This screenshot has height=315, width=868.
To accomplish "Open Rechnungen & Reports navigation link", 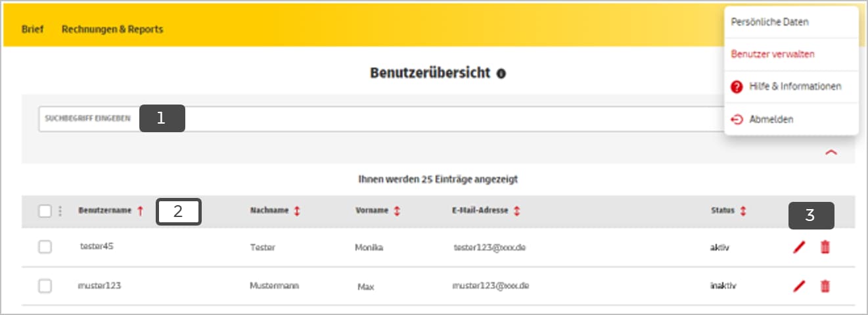I will pos(112,30).
